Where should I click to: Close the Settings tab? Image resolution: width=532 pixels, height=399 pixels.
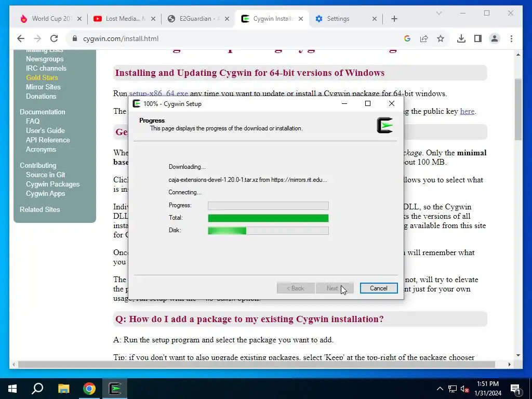tap(375, 19)
